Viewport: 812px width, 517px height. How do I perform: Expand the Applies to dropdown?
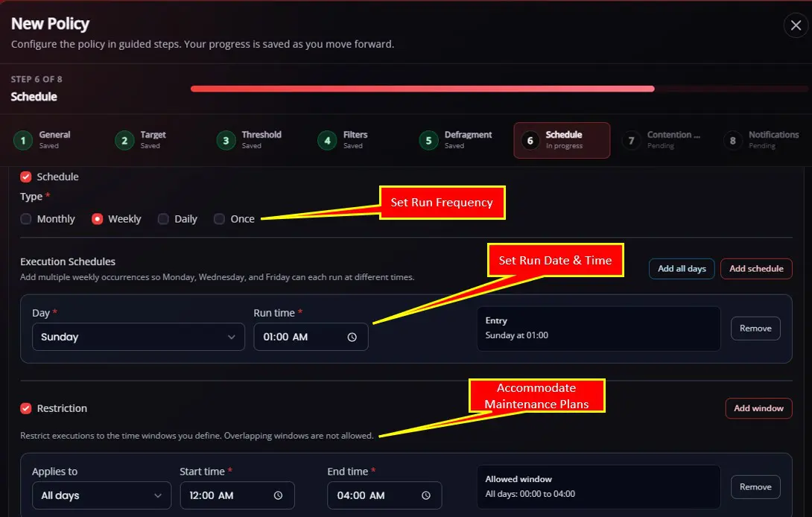click(x=101, y=495)
